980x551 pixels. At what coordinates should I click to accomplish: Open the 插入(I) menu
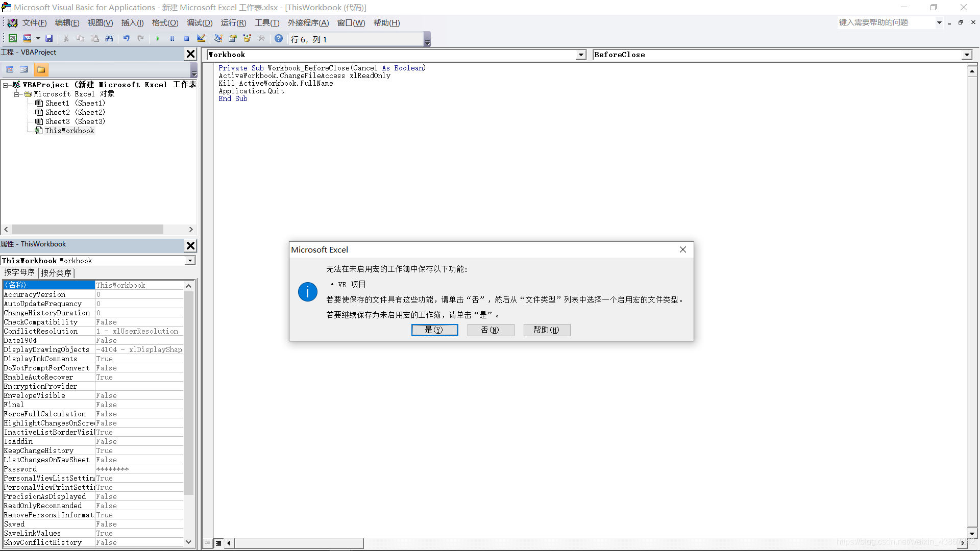tap(133, 23)
